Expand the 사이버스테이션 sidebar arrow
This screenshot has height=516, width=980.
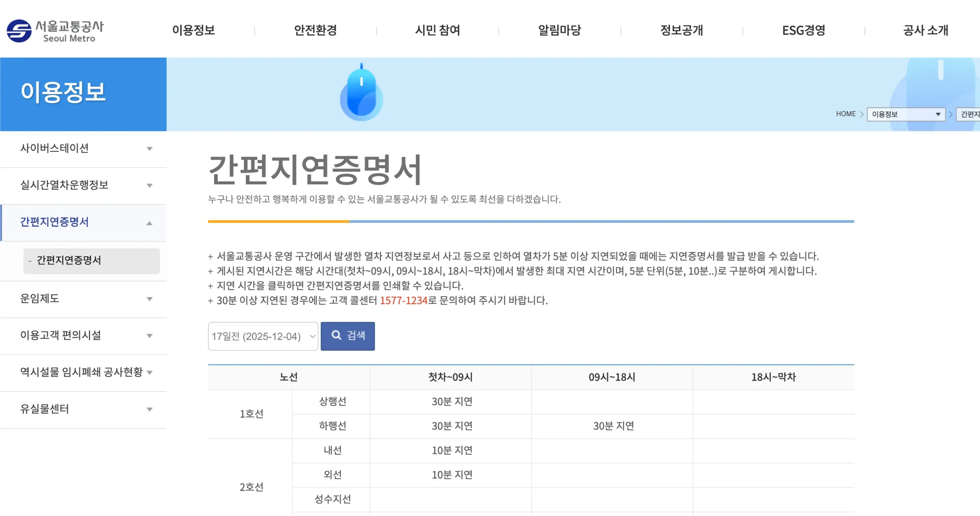coord(149,149)
